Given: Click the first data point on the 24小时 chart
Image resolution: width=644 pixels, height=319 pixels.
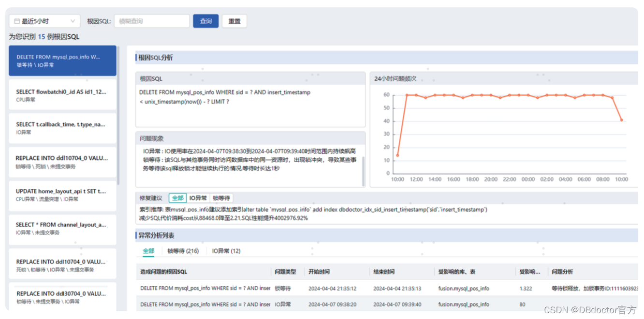Looking at the screenshot, I should (x=397, y=155).
